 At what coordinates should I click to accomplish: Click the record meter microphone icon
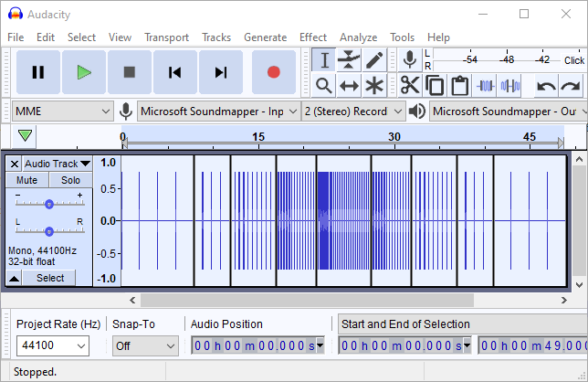(x=410, y=60)
